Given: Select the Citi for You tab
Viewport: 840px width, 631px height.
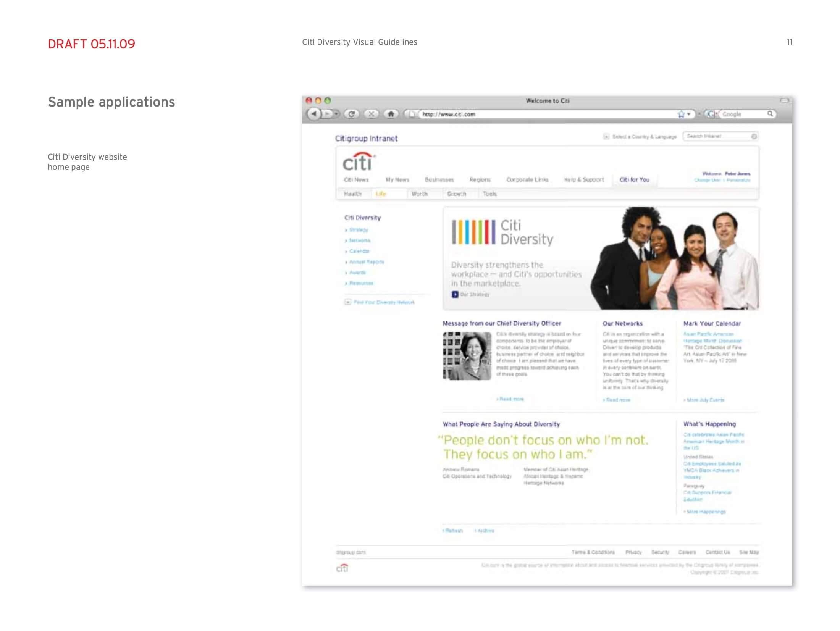Looking at the screenshot, I should point(634,179).
